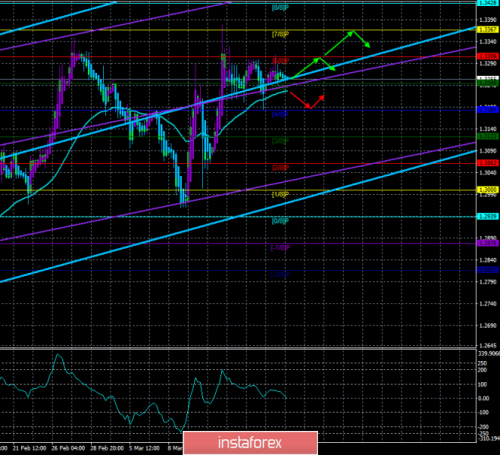
Task: Click the indicator scale value -200
Action: pos(484,427)
